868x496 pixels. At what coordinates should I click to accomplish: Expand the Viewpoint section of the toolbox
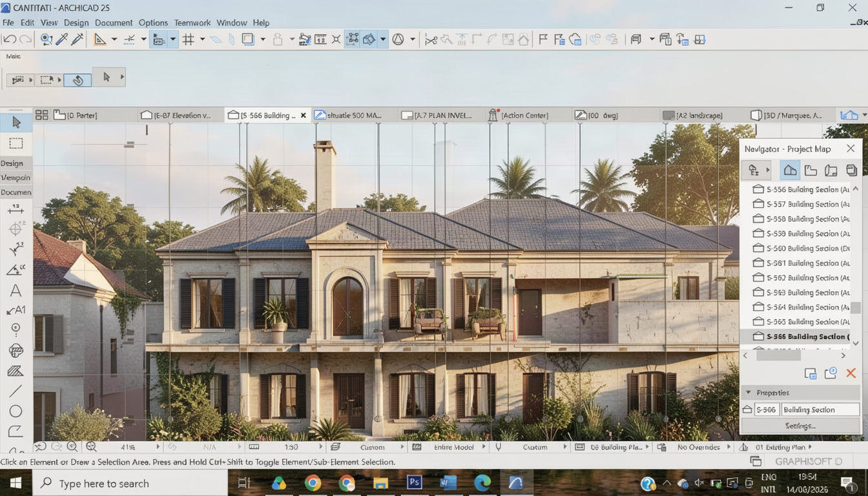(16, 178)
